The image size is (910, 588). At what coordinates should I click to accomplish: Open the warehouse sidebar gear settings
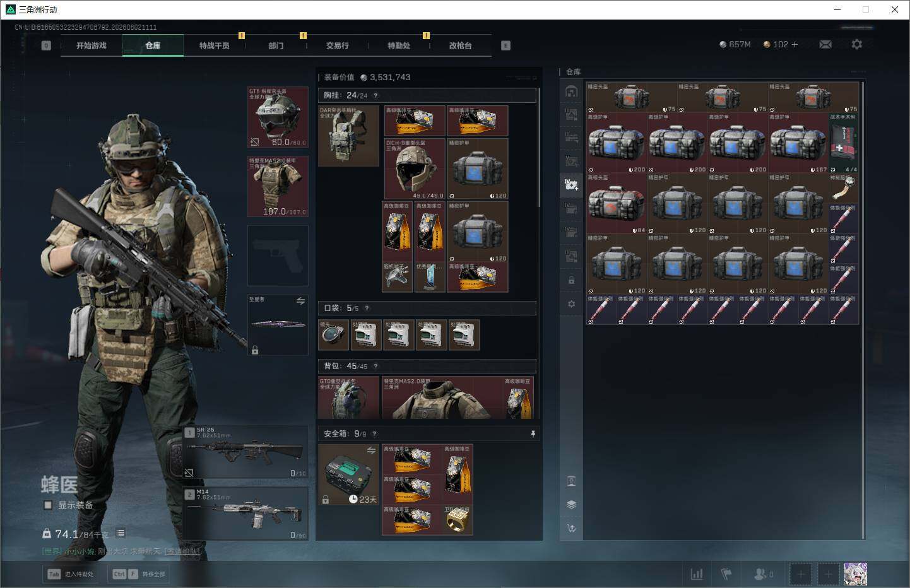point(571,303)
